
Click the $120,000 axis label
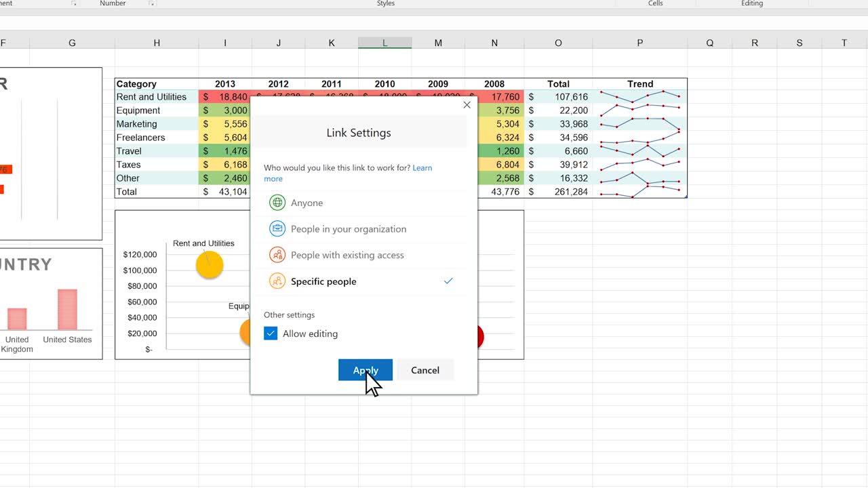[x=140, y=255]
